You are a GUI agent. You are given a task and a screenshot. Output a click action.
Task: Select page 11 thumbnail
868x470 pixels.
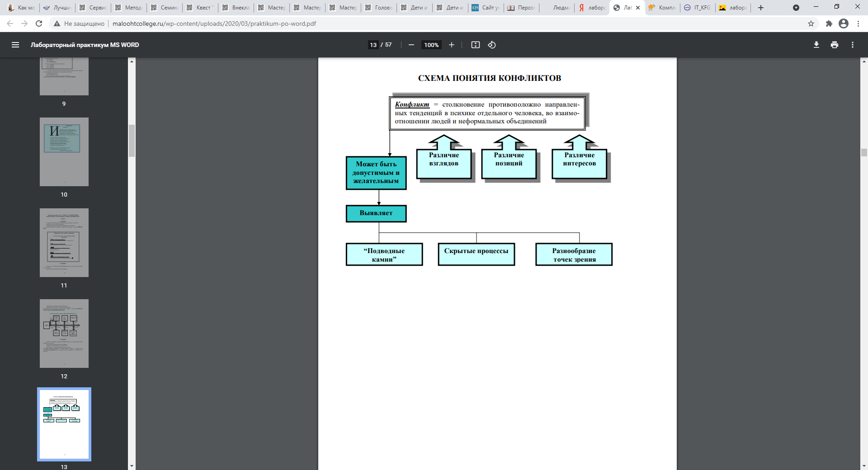(64, 243)
